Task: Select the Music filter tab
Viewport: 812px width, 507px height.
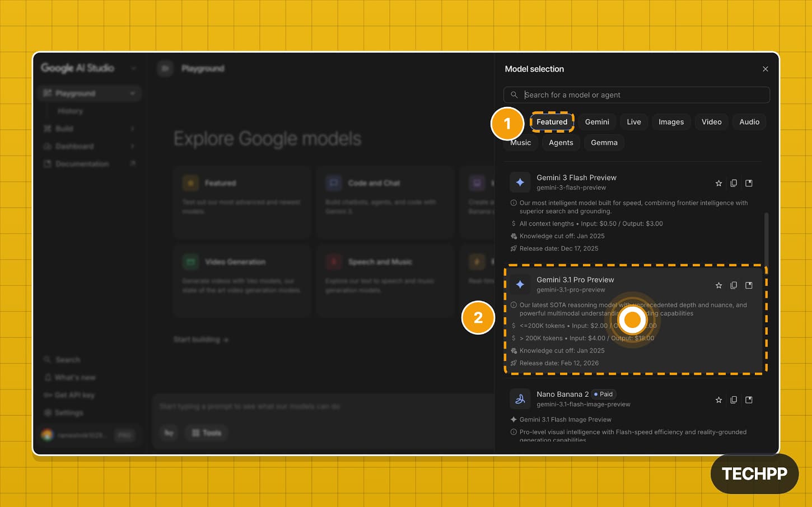Action: coord(520,142)
